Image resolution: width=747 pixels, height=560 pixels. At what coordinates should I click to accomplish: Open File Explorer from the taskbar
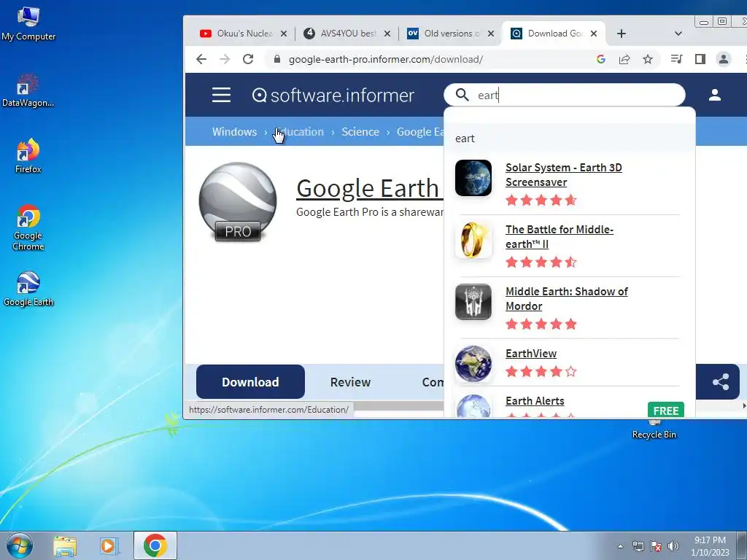(x=65, y=545)
